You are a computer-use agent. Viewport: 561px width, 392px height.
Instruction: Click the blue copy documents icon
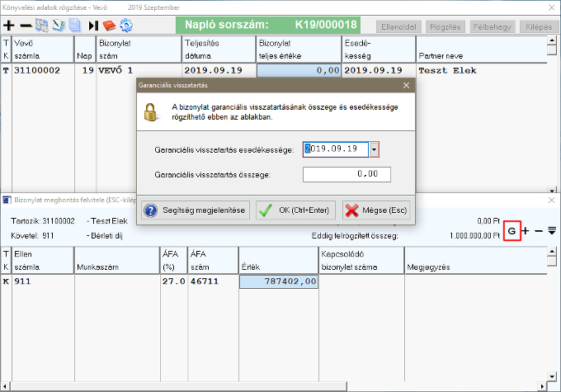coord(75,26)
